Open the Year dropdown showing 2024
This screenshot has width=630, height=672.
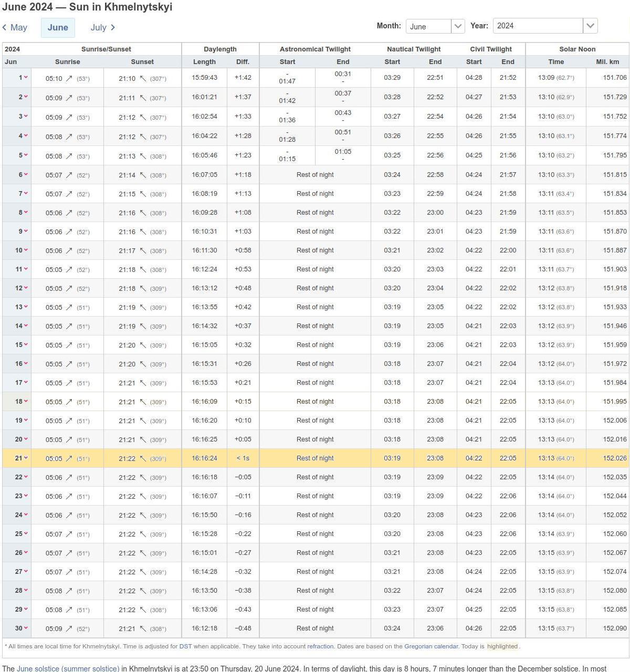(544, 26)
